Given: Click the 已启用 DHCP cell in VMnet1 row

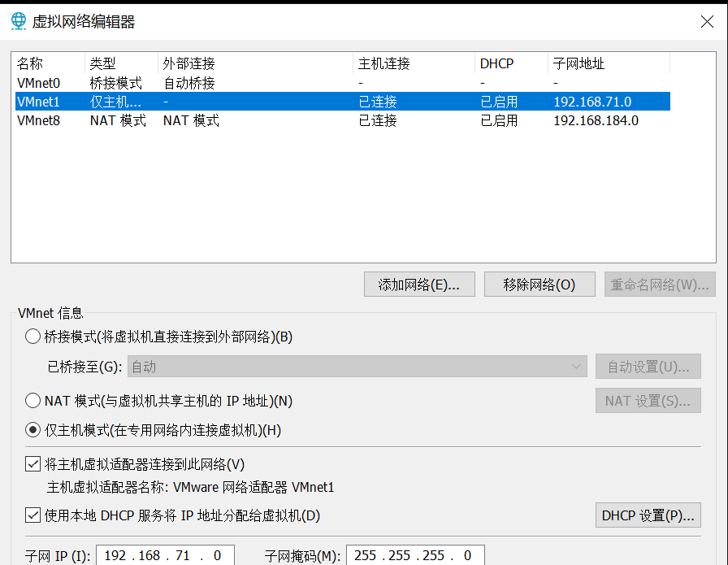Looking at the screenshot, I should [499, 102].
